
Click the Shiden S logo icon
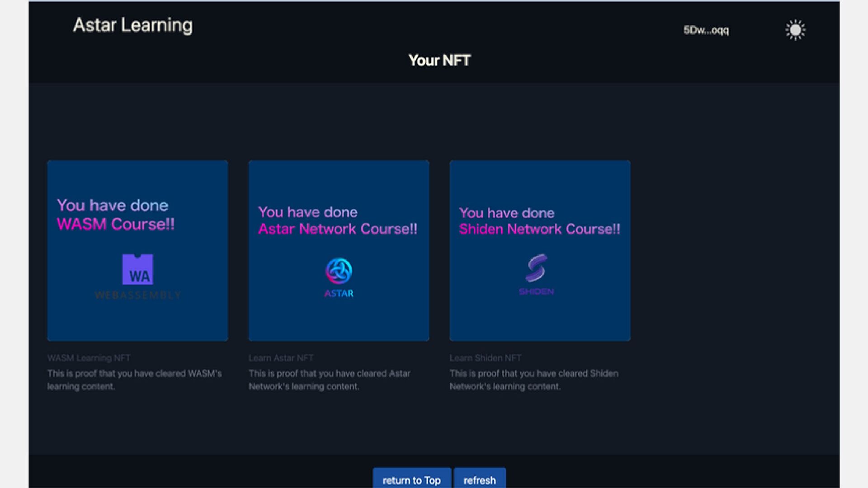[x=537, y=267]
